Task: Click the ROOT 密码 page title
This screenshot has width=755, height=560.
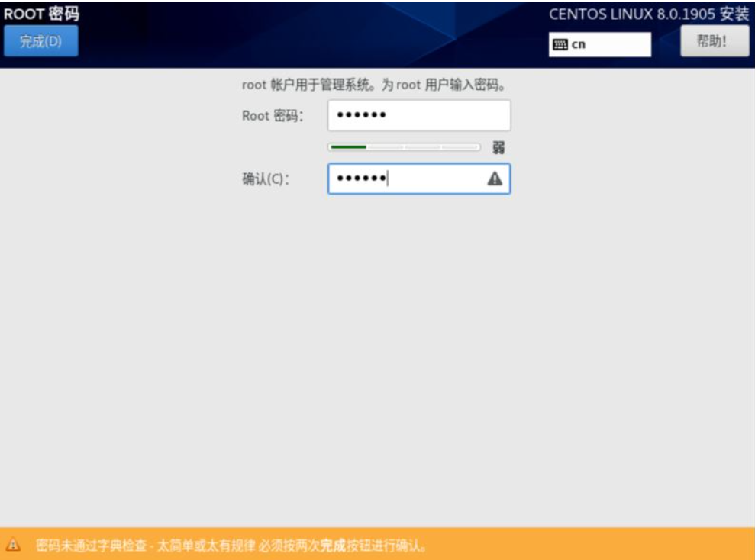Action: [x=41, y=14]
